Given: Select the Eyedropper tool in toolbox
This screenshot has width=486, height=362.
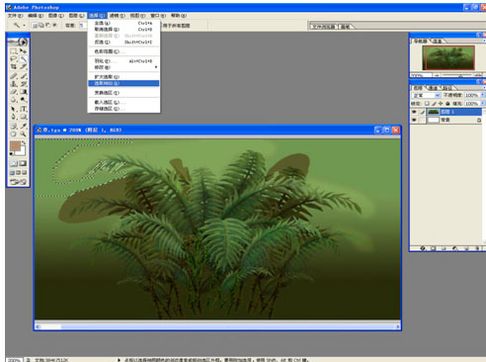Looking at the screenshot, I should [23, 126].
